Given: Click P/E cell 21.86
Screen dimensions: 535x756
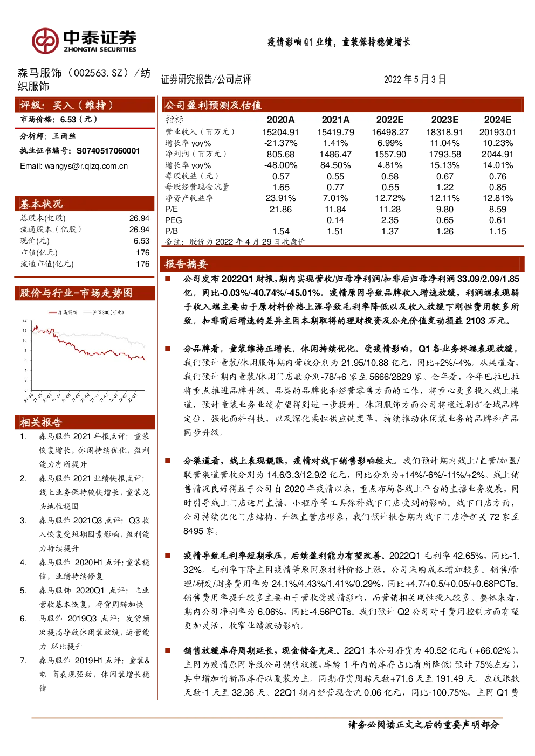Looking at the screenshot, I should point(280,209).
